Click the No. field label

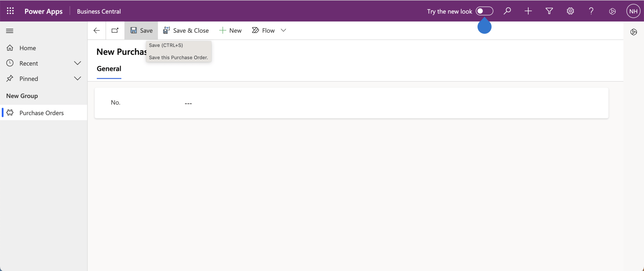tap(116, 103)
